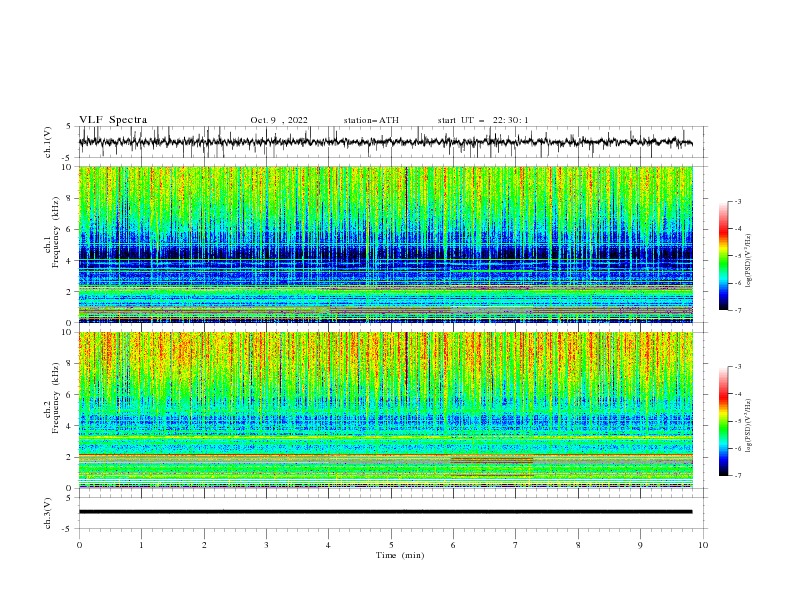Click time axis tick label "10"
Screen dimensions: 792x612
[703, 545]
